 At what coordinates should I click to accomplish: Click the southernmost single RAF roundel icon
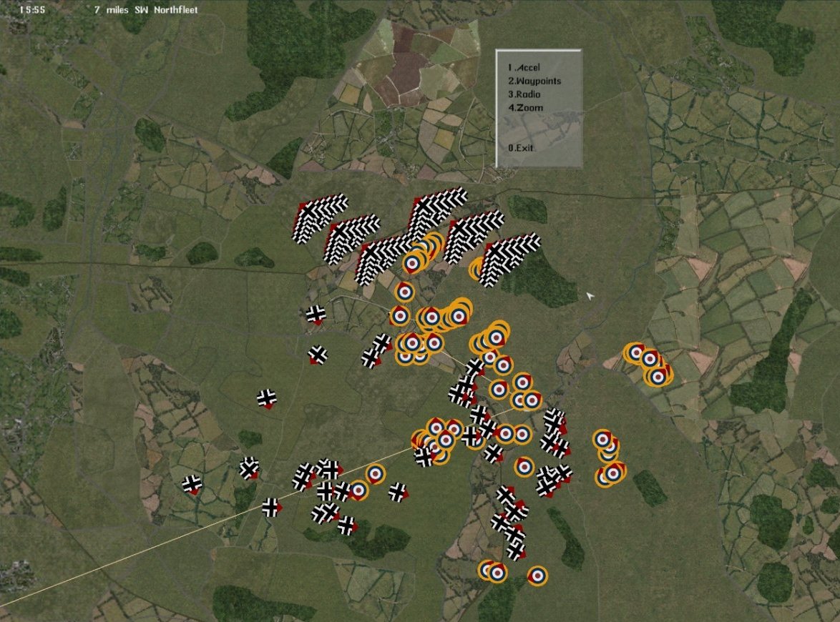(x=537, y=576)
